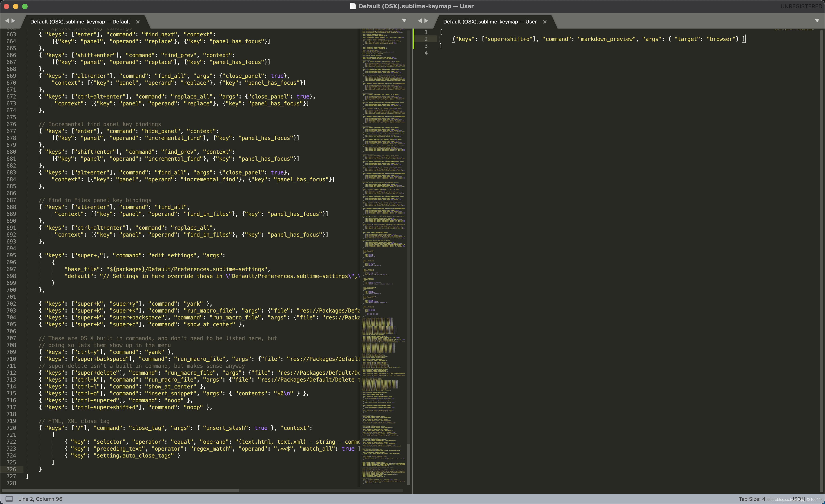Toggle fullscreen with the green traffic light
Screen dimensions: 825x504
click(x=25, y=6)
